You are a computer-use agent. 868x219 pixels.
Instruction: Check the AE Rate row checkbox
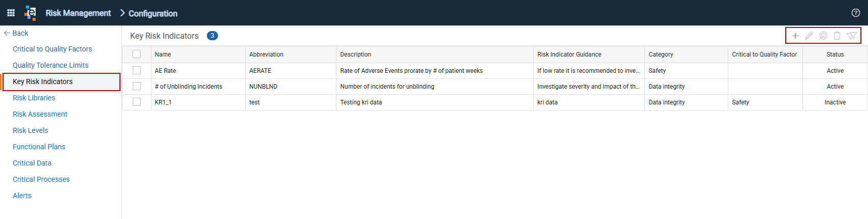(137, 70)
